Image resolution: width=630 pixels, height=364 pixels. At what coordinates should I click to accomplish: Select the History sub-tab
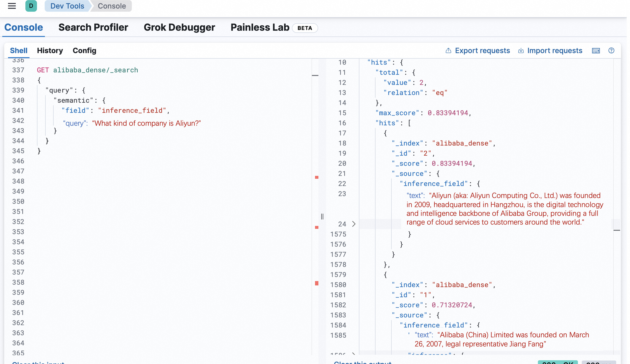(x=50, y=51)
